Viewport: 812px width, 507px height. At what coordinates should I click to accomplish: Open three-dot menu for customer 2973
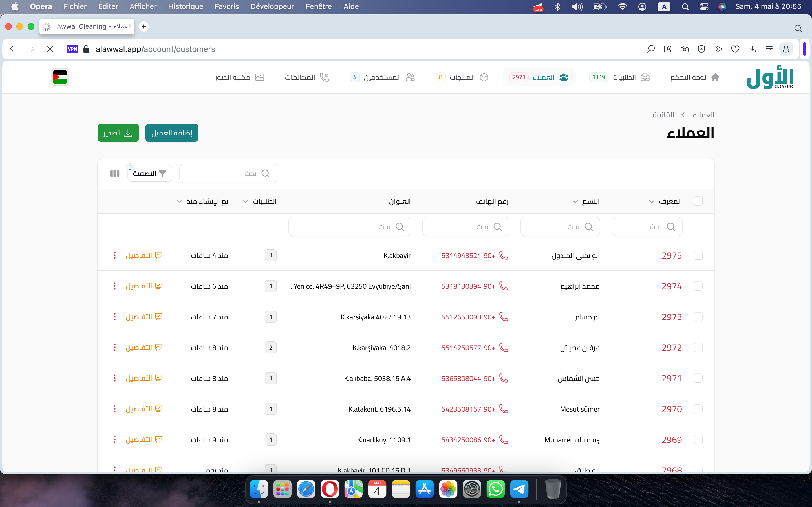click(x=114, y=317)
